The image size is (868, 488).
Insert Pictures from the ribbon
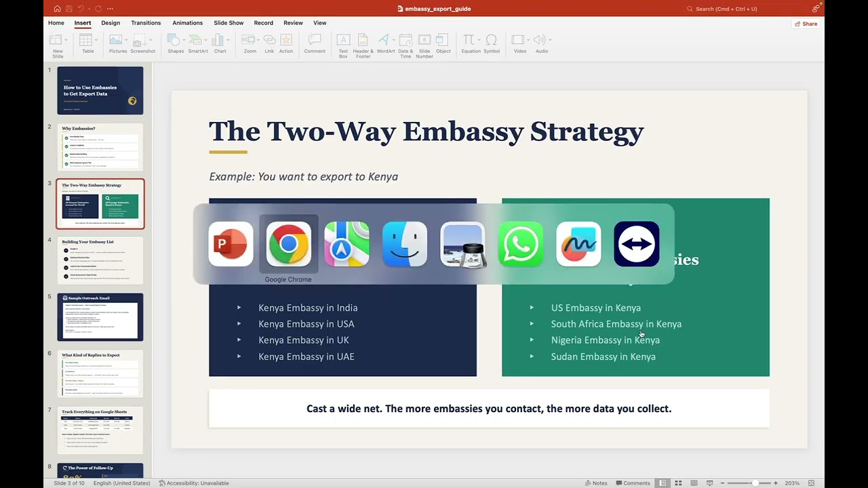[117, 44]
